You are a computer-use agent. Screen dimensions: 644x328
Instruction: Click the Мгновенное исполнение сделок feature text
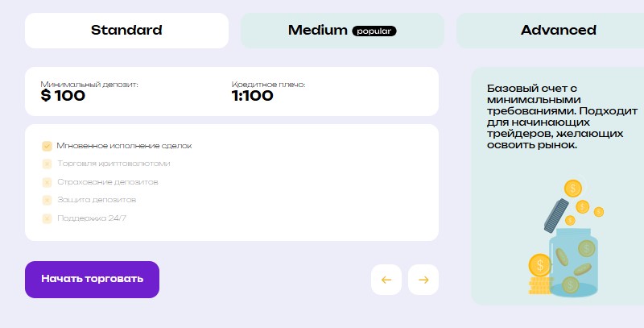coord(124,146)
